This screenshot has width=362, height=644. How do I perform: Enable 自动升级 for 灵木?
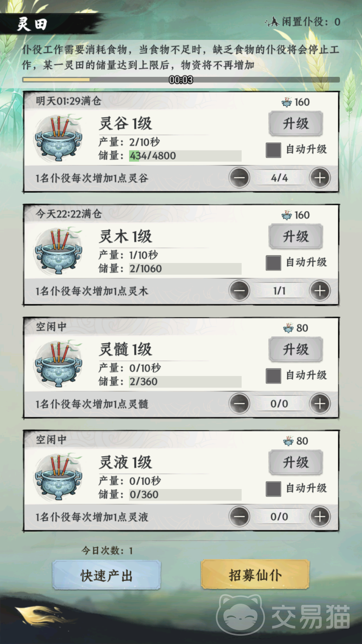[273, 263]
